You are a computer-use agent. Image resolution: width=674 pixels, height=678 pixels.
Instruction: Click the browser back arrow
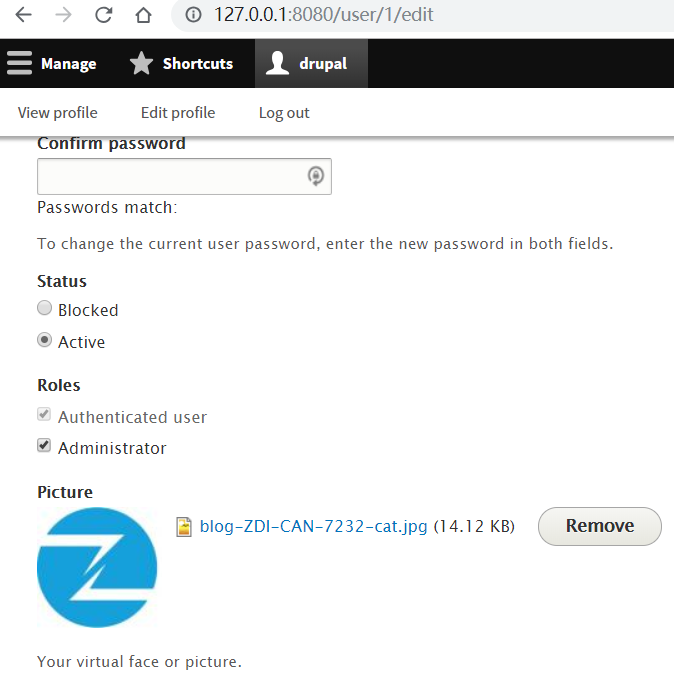[23, 15]
